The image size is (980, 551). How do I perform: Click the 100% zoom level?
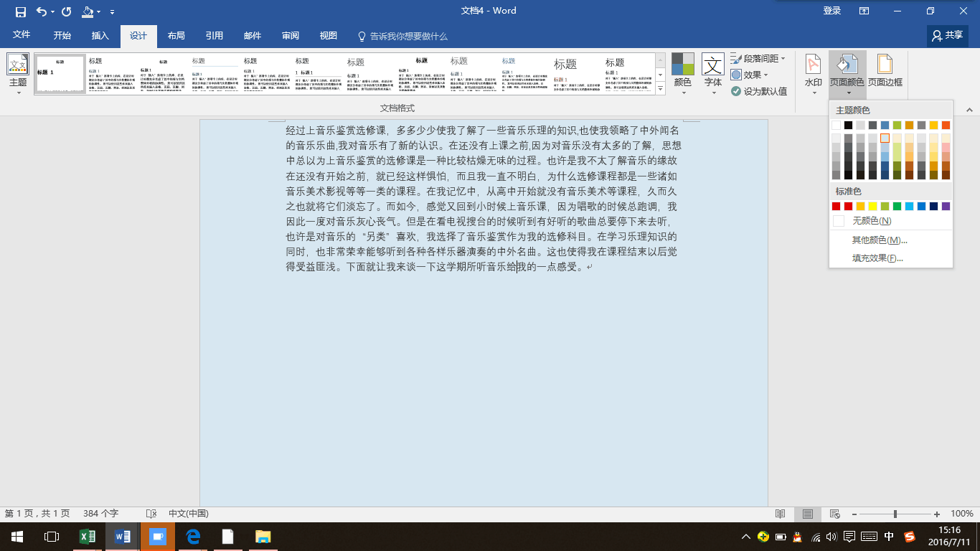[x=961, y=514]
